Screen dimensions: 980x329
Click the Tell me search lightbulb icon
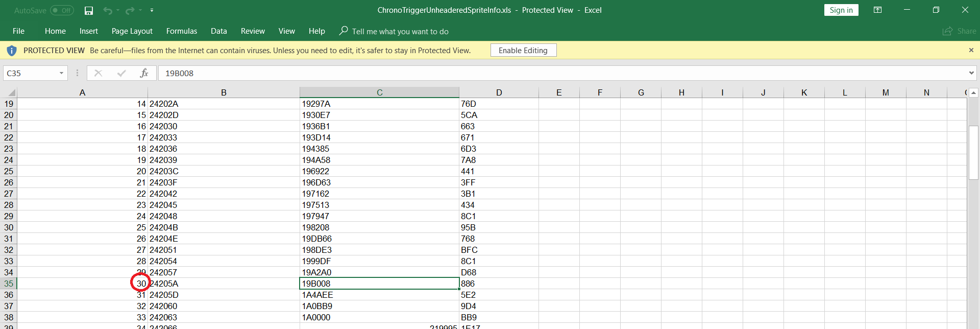click(x=344, y=31)
